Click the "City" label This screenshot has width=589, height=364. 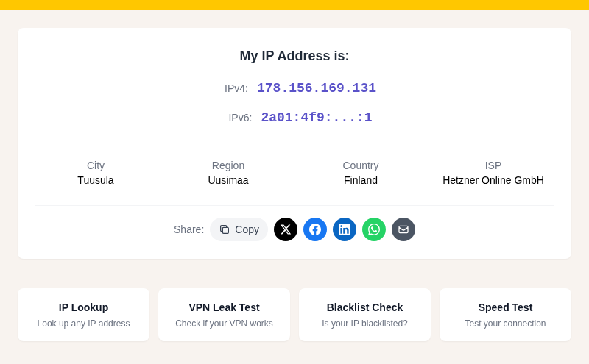click(x=96, y=165)
